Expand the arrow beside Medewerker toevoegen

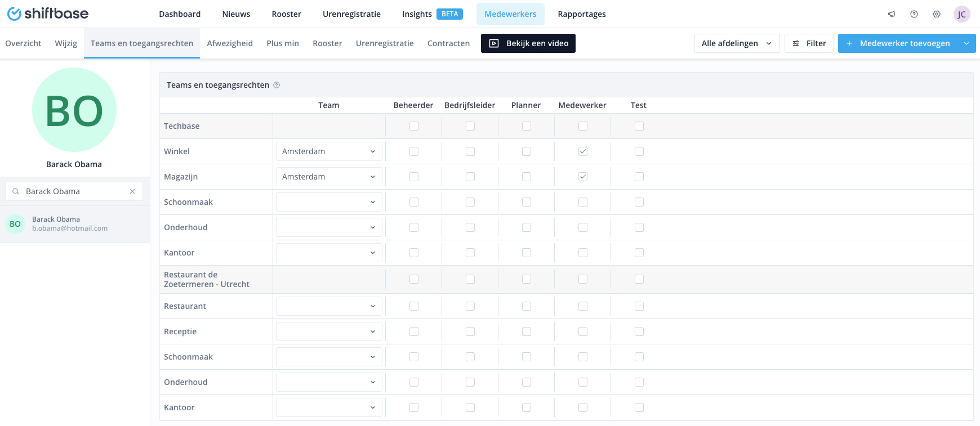(x=966, y=43)
